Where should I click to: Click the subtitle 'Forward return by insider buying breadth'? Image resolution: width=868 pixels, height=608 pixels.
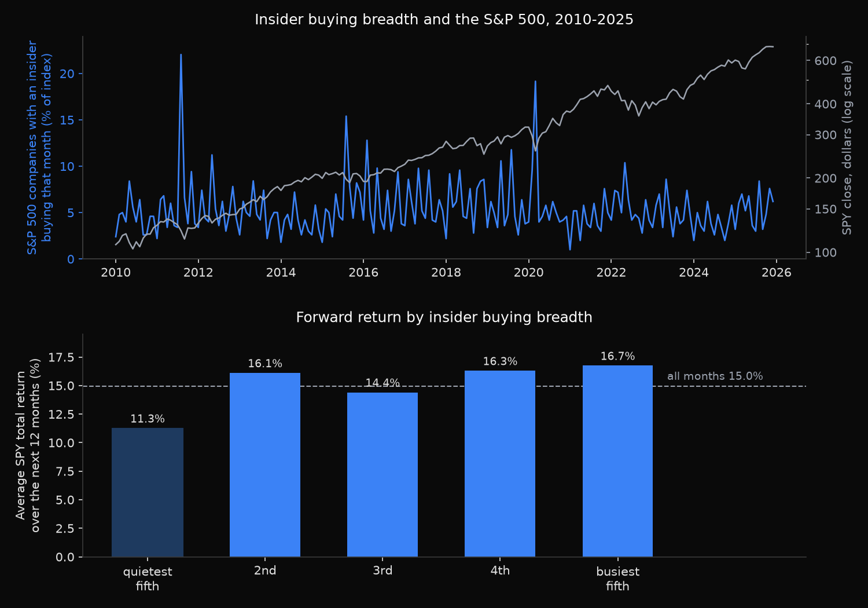click(x=444, y=317)
